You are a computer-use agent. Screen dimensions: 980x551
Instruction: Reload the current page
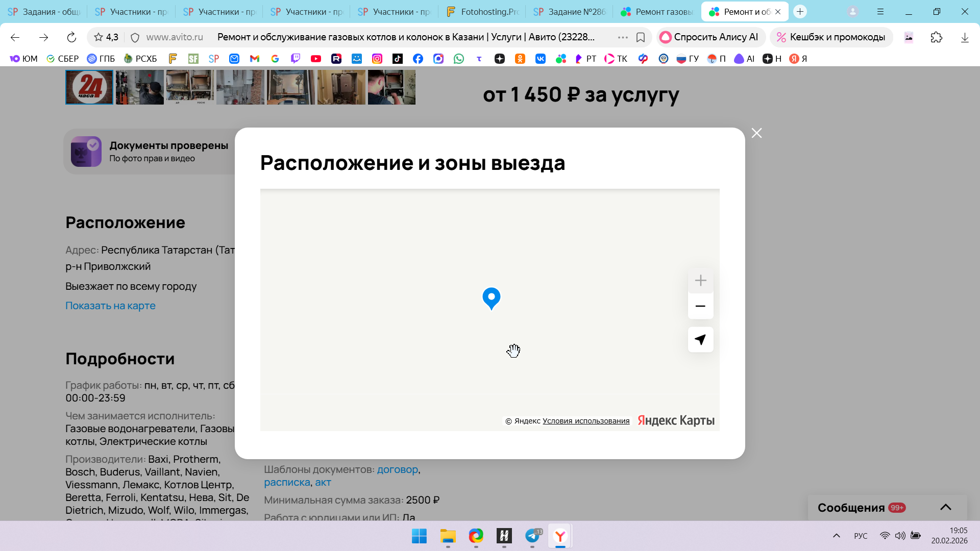pos(71,37)
